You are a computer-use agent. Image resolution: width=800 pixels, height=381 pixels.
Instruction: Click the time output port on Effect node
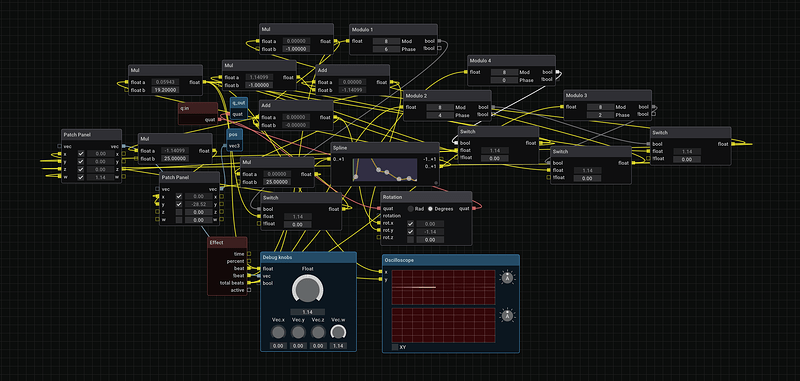pos(249,253)
